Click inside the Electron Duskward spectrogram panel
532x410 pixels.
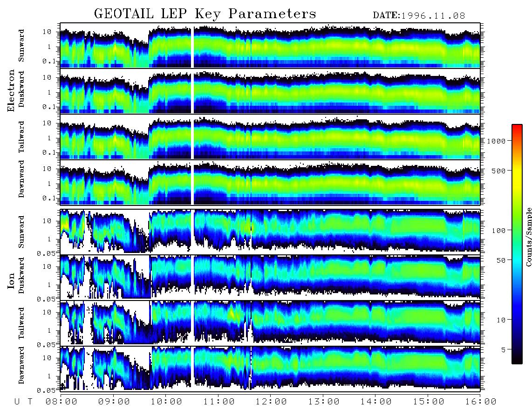(270, 91)
